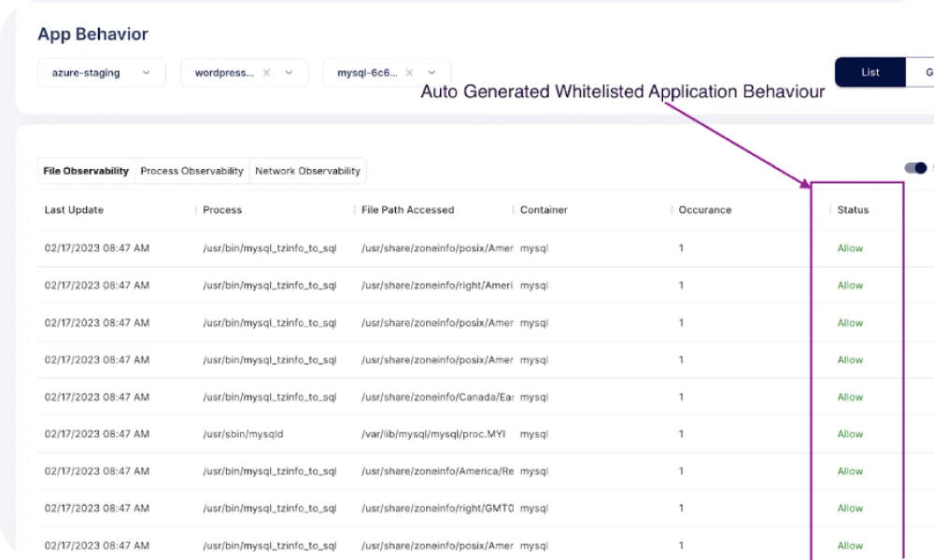Click the Status column header
This screenshot has width=934, height=560.
point(853,210)
